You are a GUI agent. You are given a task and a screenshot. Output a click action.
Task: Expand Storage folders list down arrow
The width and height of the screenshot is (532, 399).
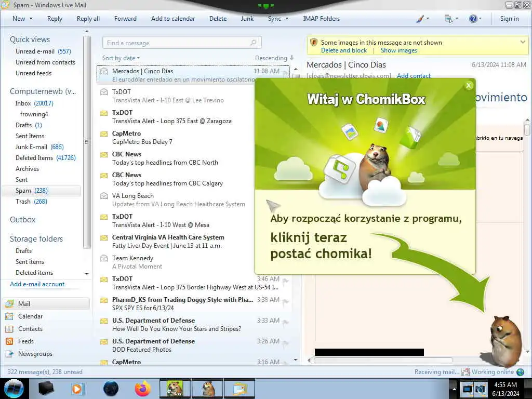coord(87,274)
